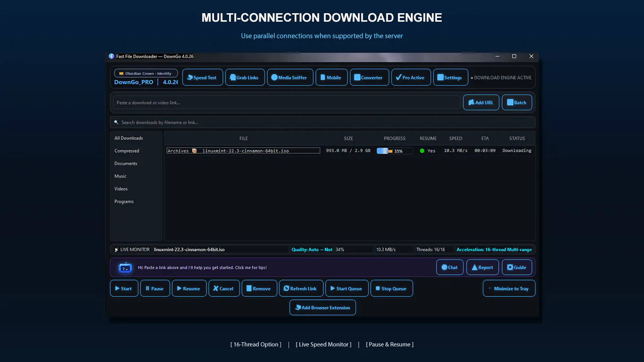Viewport: 644px width, 362px height.
Task: Click the FILE column header
Action: click(244, 139)
